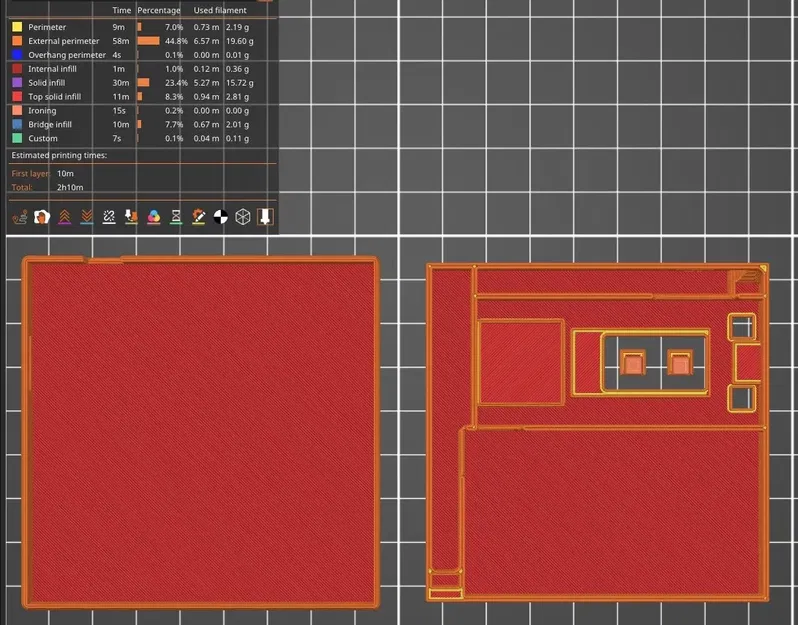Click the "19.60 g" filament weight
Screen dimensions: 798x625
240,41
